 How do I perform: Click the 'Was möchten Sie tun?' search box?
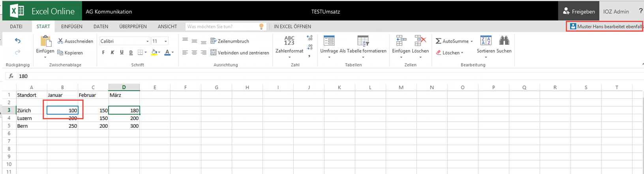click(225, 26)
